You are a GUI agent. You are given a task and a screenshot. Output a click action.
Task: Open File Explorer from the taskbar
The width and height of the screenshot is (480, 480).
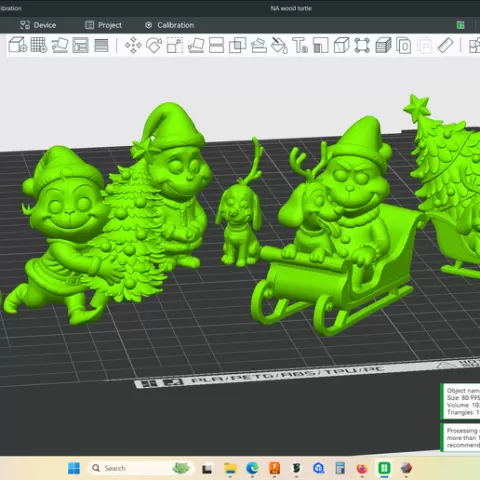click(x=230, y=468)
